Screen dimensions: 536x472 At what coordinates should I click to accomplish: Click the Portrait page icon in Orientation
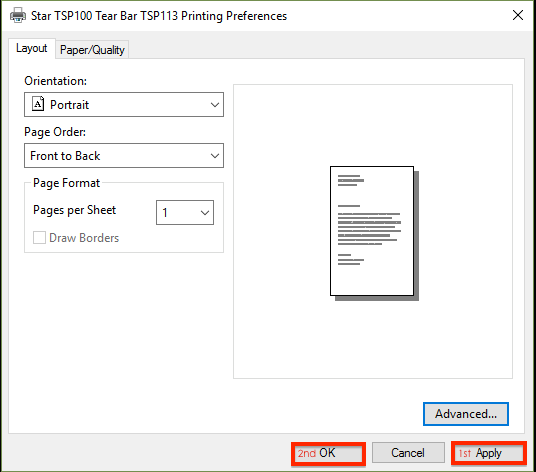coord(38,104)
